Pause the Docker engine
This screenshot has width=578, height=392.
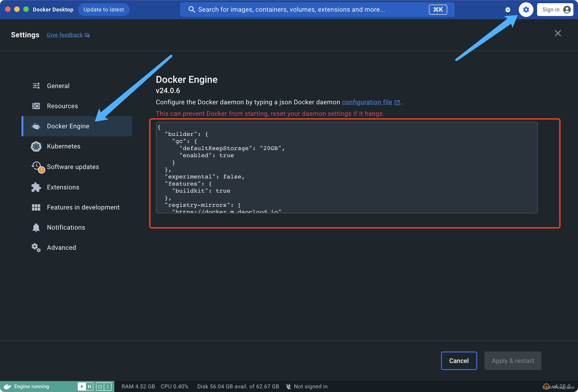coord(89,386)
